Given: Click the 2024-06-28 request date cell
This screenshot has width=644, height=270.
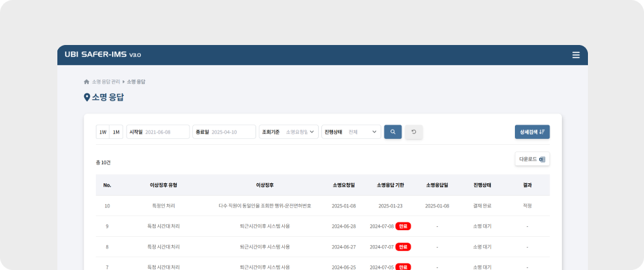Looking at the screenshot, I should 344,226.
